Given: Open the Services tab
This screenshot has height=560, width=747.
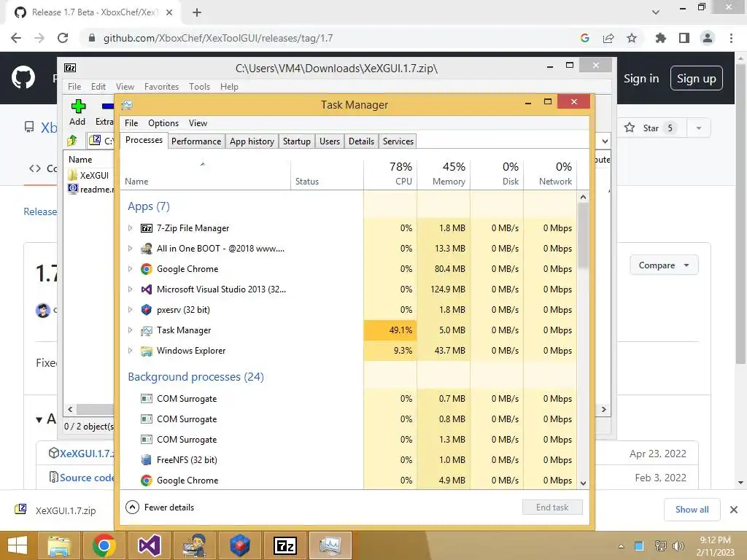Looking at the screenshot, I should [398, 141].
